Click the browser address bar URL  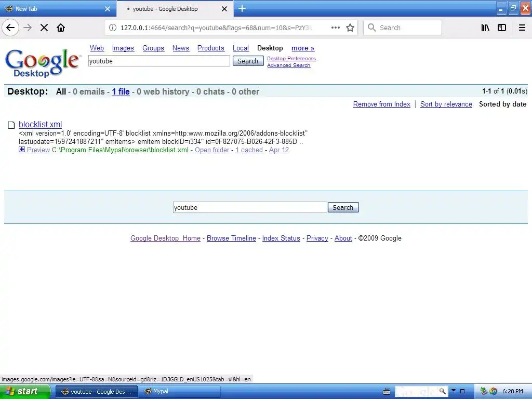point(216,28)
